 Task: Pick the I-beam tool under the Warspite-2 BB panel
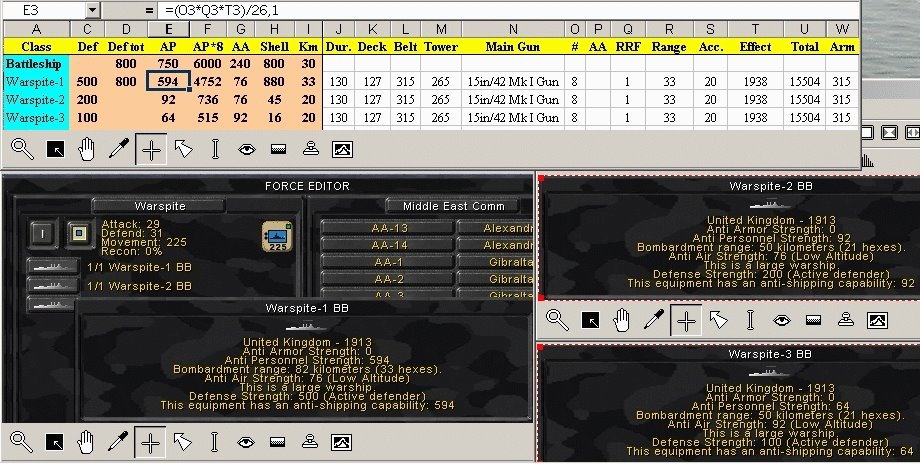[750, 320]
